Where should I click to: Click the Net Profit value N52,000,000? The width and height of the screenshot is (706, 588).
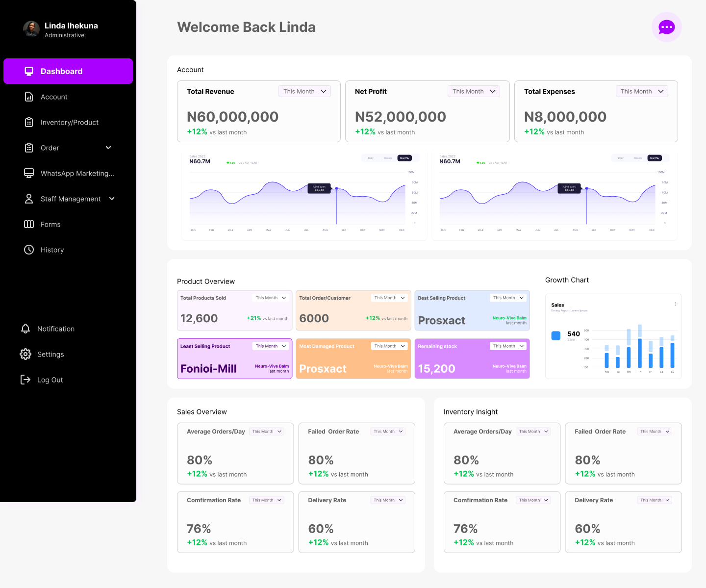coord(401,117)
